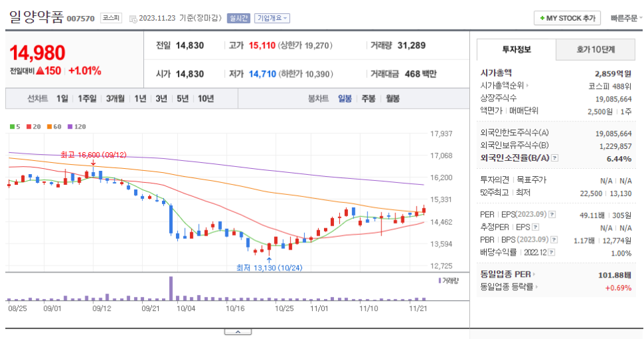Screen dimensions: 644x339
Task: Click the 거래대금 value 468 백만
Action: click(x=421, y=74)
